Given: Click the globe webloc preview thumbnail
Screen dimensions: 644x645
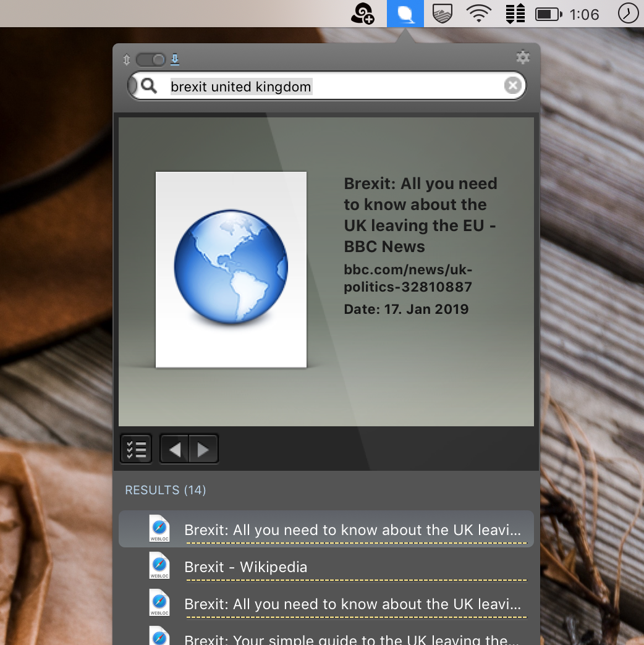Looking at the screenshot, I should coord(231,269).
